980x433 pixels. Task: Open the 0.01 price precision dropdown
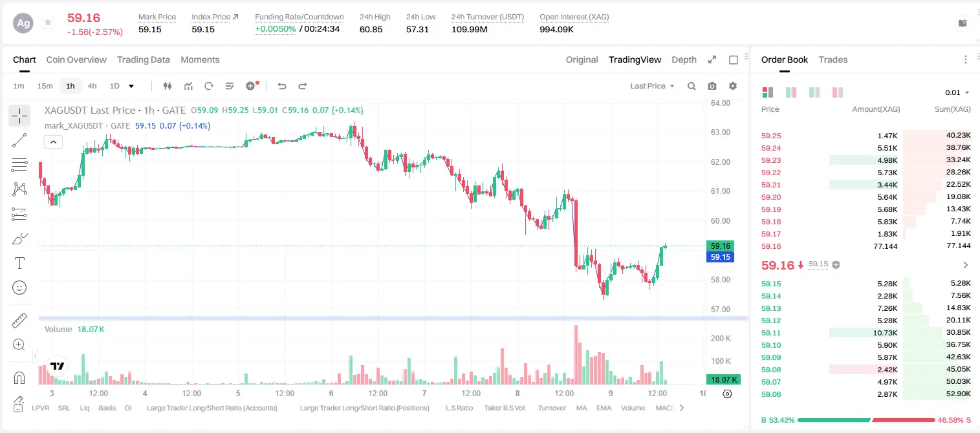pyautogui.click(x=957, y=92)
